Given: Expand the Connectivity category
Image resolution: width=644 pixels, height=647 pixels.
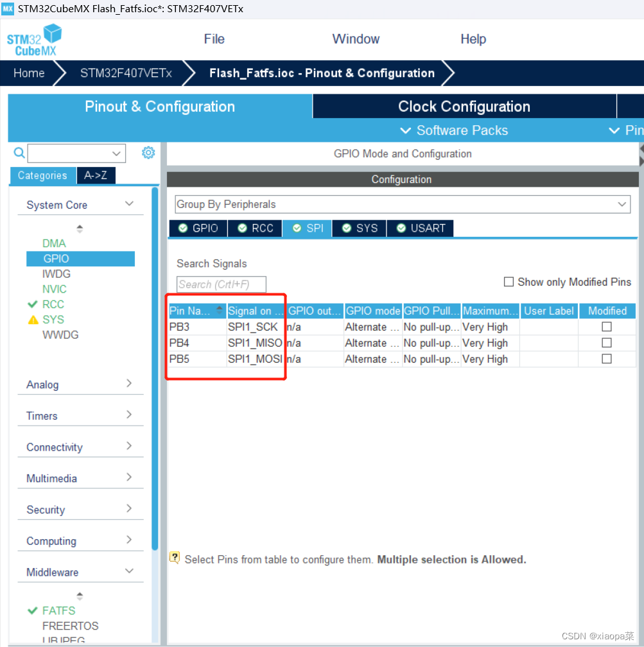Looking at the screenshot, I should click(x=129, y=446).
